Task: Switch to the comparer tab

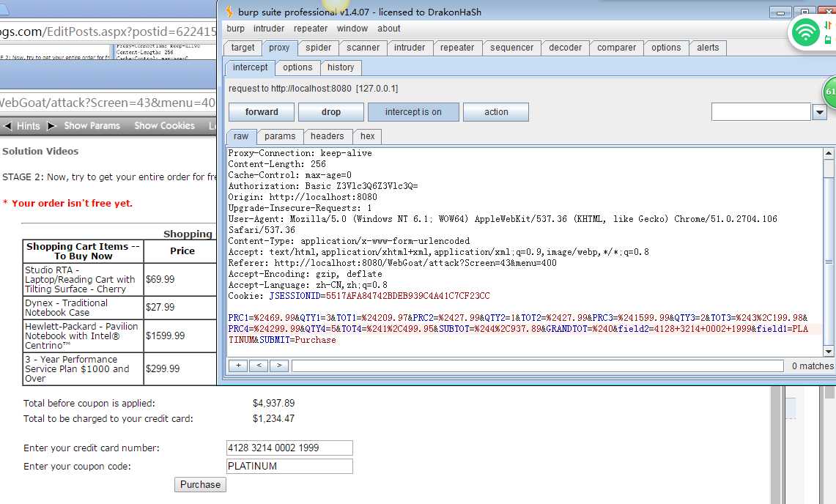Action: tap(616, 48)
